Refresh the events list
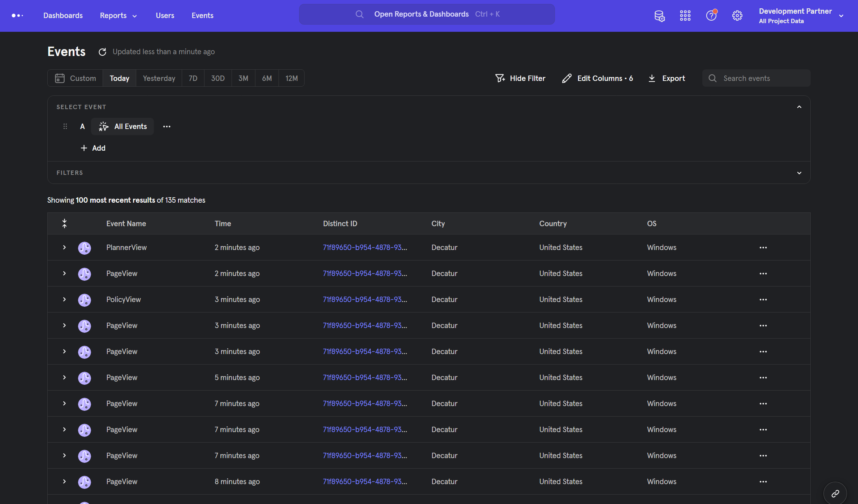This screenshot has width=858, height=504. tap(102, 52)
